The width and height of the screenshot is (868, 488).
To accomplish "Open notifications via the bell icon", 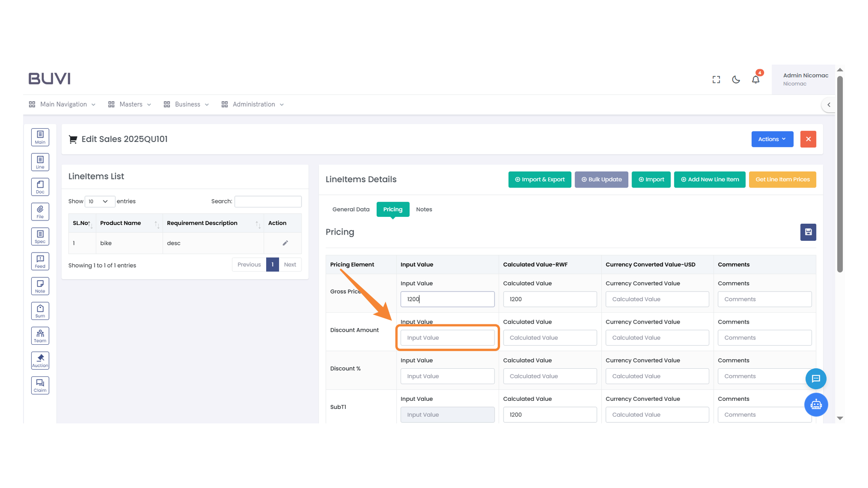I will [755, 79].
